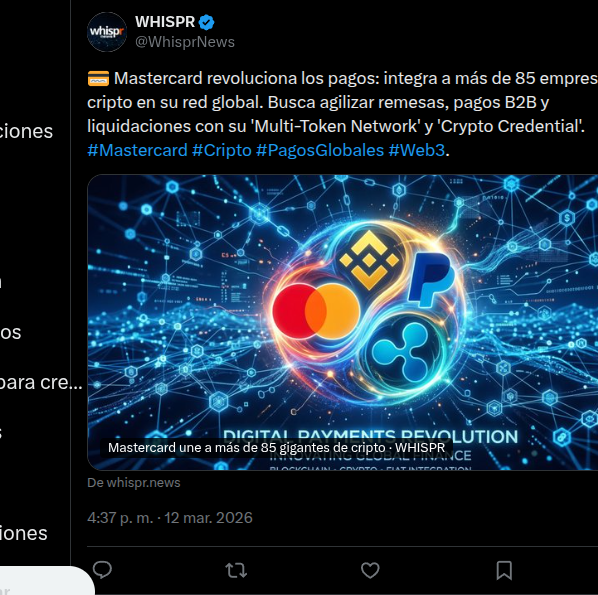Click the repost arrows icon
This screenshot has height=595, width=598.
(x=236, y=571)
